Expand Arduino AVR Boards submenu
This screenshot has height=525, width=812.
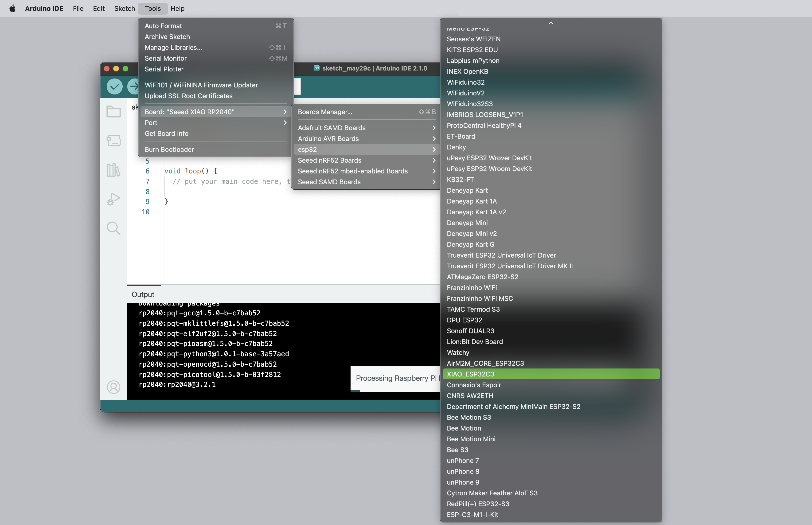[x=367, y=139]
